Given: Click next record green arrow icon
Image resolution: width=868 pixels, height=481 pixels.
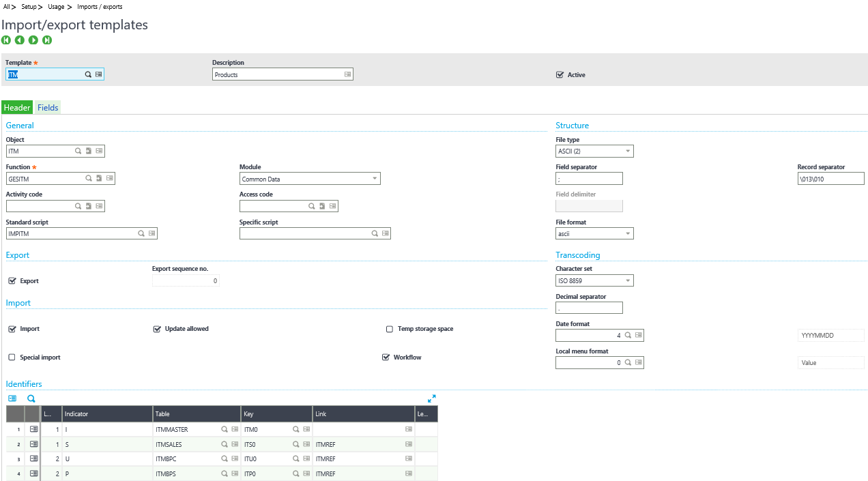Looking at the screenshot, I should [x=33, y=40].
